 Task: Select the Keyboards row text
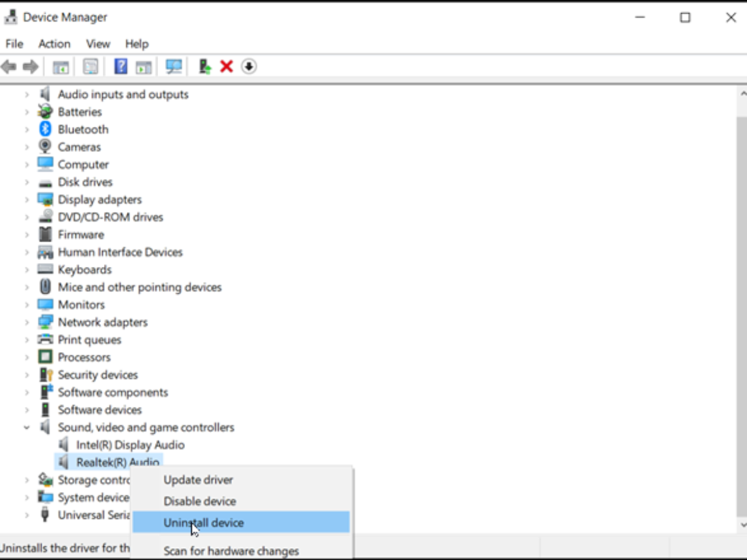[x=85, y=269]
